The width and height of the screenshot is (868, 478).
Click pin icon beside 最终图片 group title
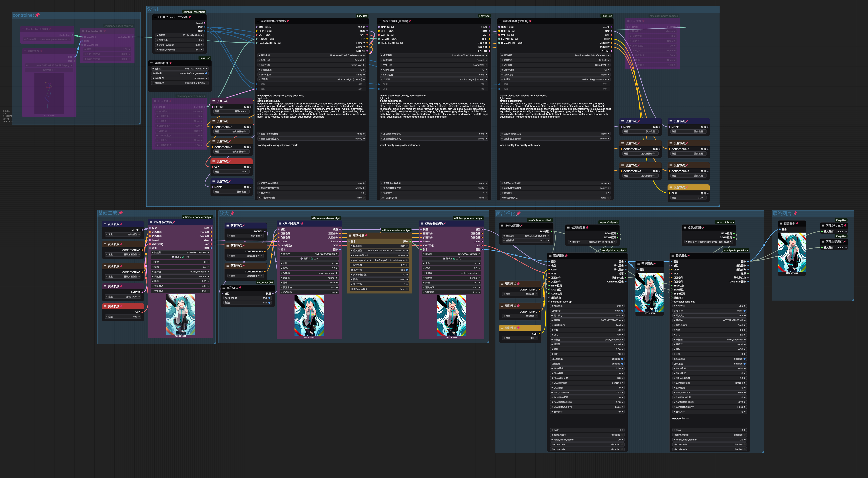point(795,214)
